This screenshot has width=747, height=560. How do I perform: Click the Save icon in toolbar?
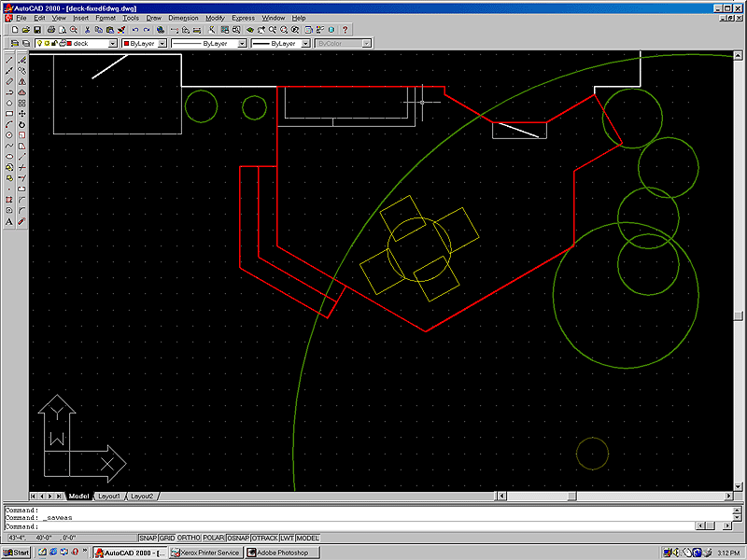click(x=39, y=30)
